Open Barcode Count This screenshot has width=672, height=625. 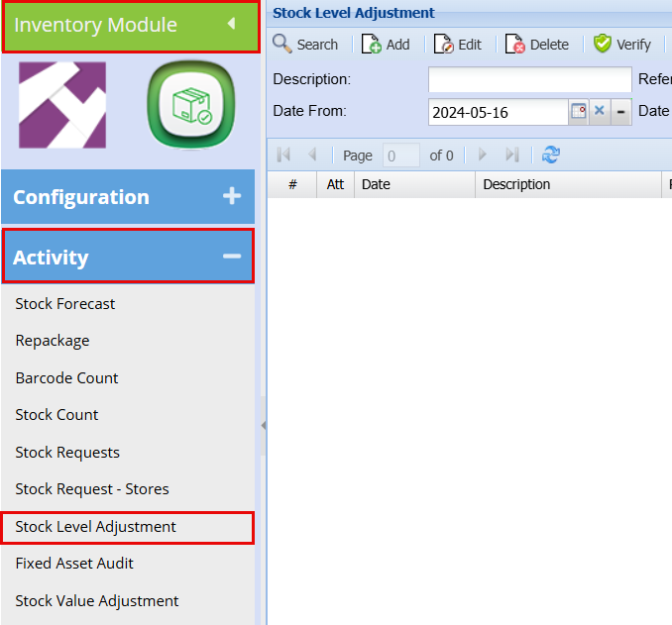pyautogui.click(x=66, y=377)
